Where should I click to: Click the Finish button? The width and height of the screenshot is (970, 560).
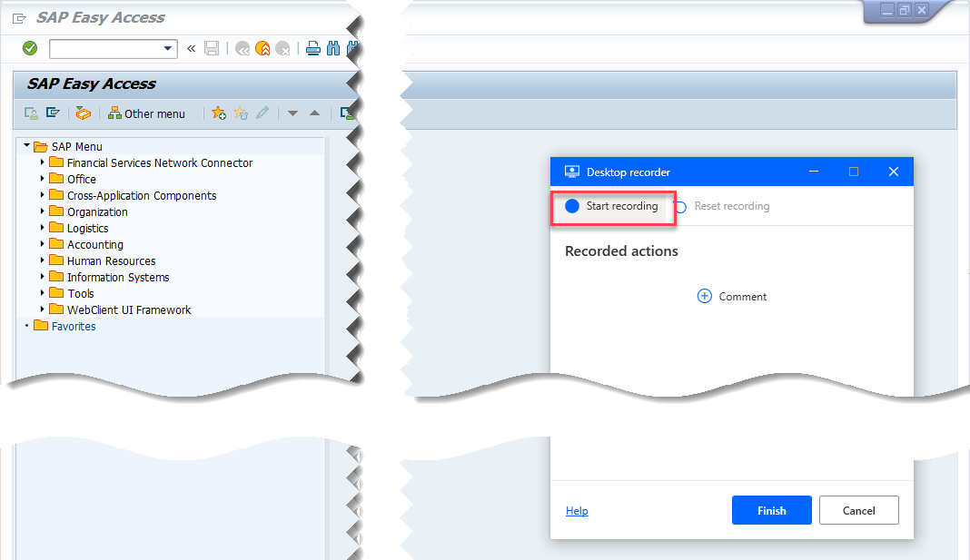click(771, 510)
